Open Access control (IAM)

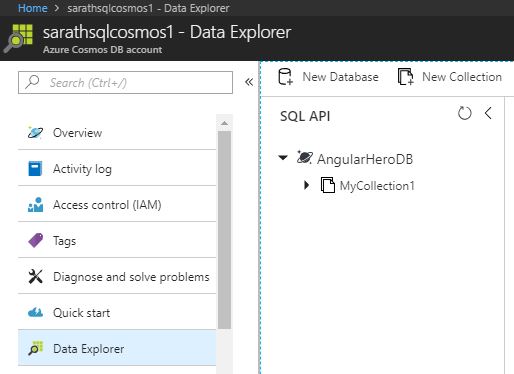pos(117,204)
